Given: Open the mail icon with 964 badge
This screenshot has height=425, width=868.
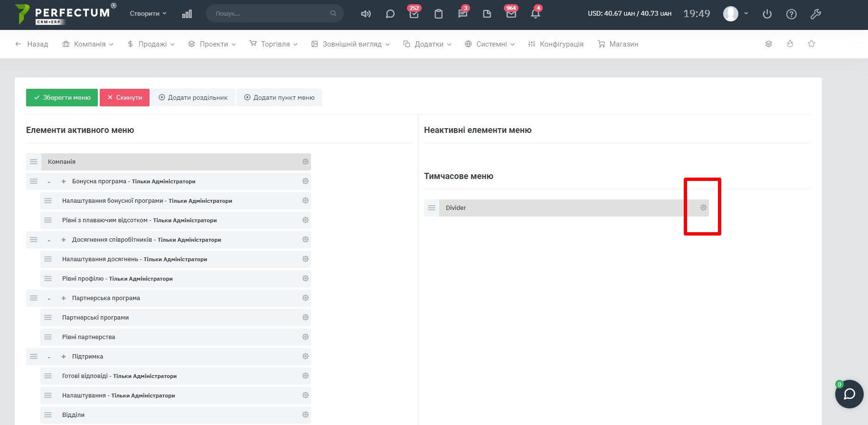Looking at the screenshot, I should coord(511,14).
